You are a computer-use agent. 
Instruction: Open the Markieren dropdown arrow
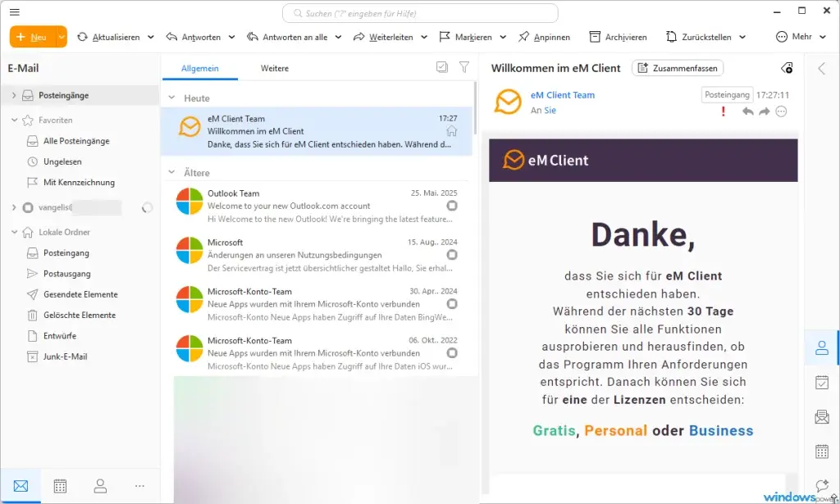click(503, 37)
